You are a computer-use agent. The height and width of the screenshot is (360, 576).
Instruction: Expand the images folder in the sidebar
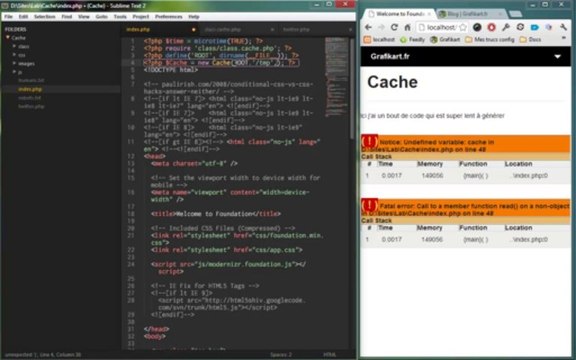click(x=15, y=63)
